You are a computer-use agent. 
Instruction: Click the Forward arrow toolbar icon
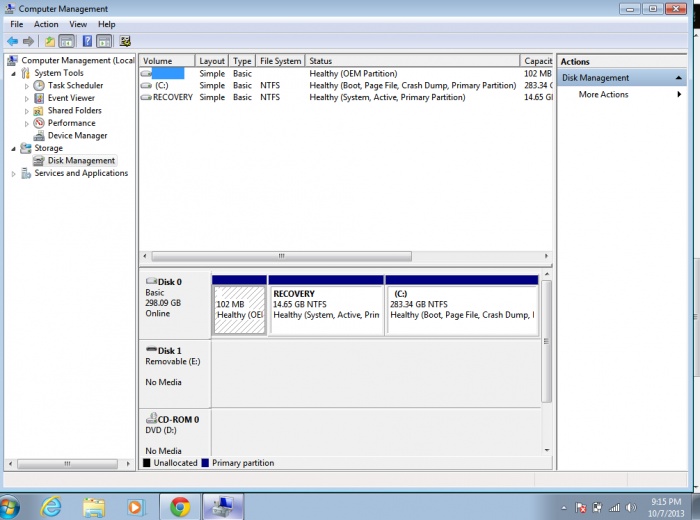(29, 42)
